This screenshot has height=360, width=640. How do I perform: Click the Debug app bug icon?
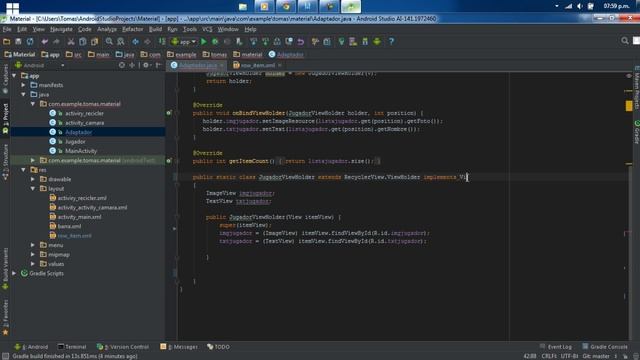[215, 42]
